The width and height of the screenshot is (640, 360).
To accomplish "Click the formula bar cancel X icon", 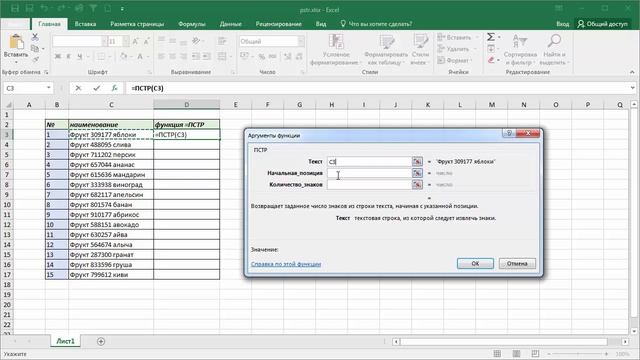I will point(78,88).
